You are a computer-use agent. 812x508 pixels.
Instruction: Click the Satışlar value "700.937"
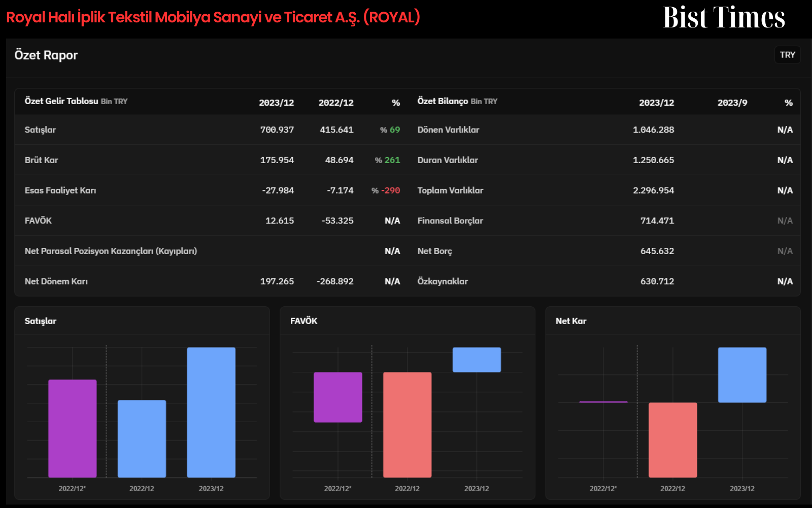coord(277,130)
